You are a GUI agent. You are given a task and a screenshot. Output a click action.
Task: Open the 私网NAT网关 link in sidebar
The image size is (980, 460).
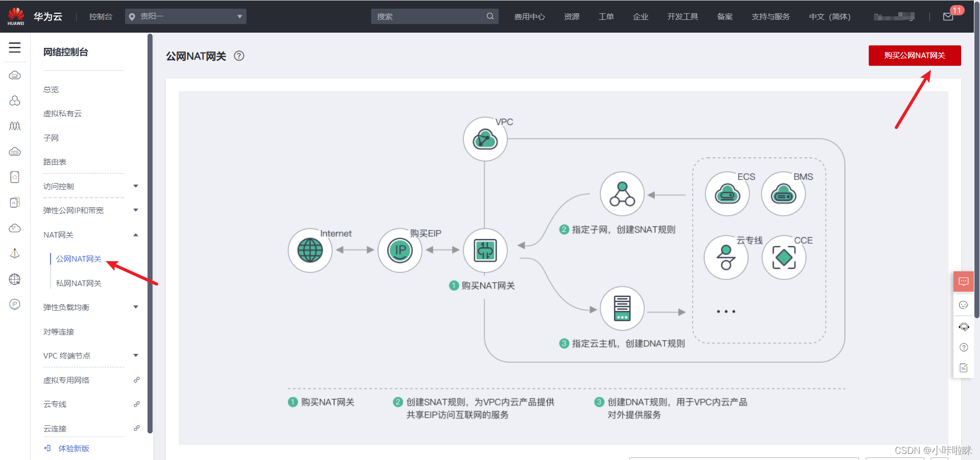click(x=79, y=283)
